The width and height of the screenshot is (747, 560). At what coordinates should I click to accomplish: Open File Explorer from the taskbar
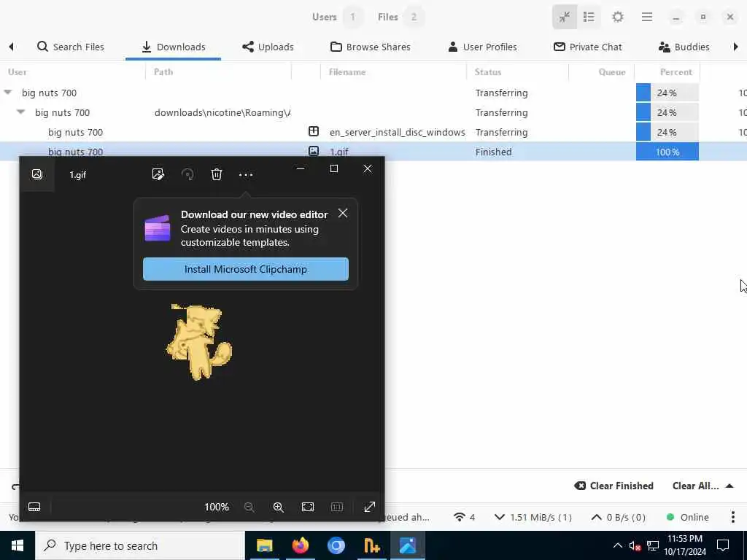click(264, 545)
